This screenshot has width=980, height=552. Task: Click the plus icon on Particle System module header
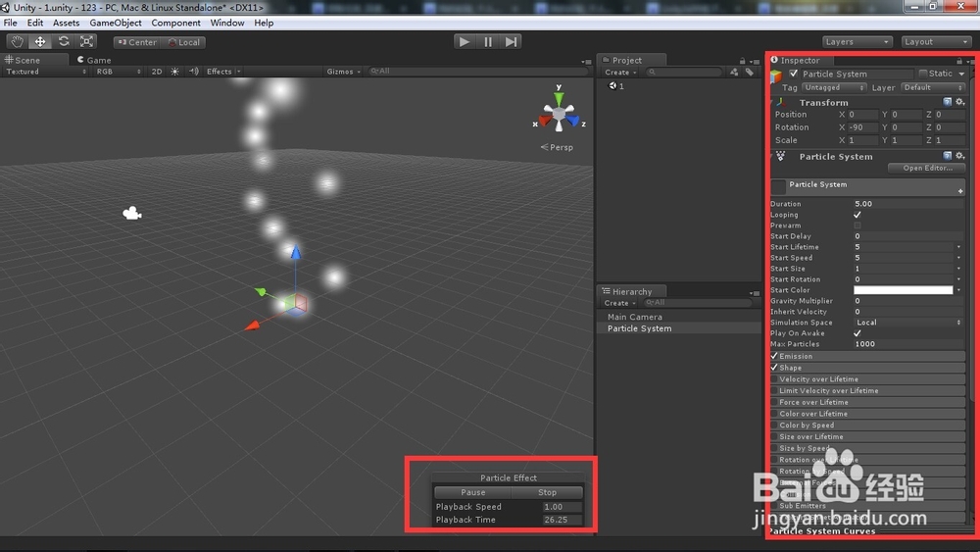tap(960, 190)
